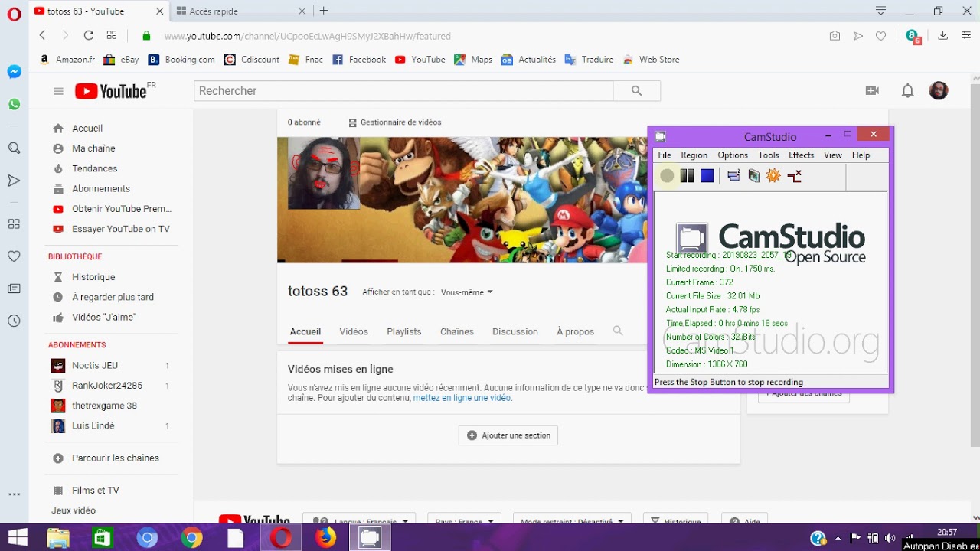
Task: Open Amazon.fr bookmark
Action: [68, 59]
